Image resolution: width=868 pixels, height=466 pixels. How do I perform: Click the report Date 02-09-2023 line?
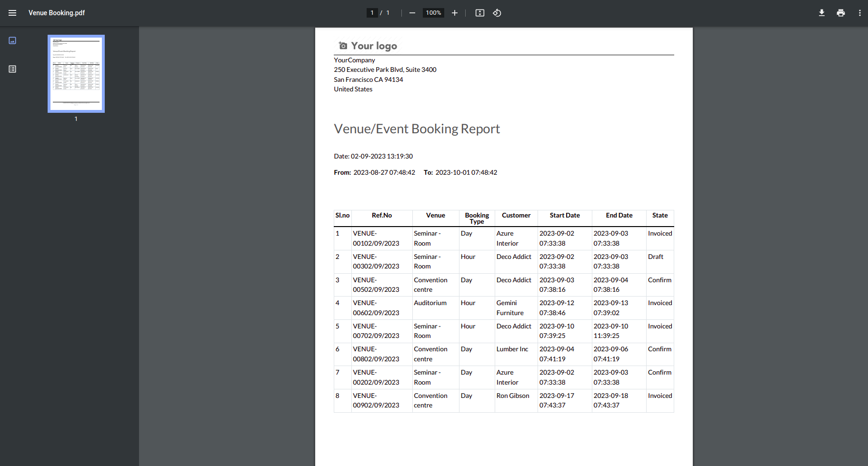pyautogui.click(x=373, y=156)
